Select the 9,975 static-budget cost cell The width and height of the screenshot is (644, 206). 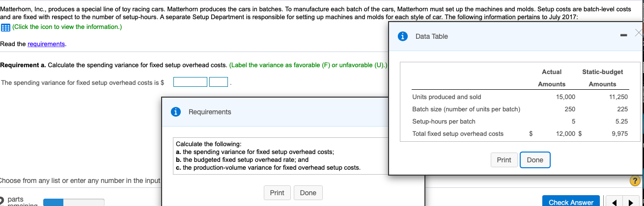tap(620, 133)
